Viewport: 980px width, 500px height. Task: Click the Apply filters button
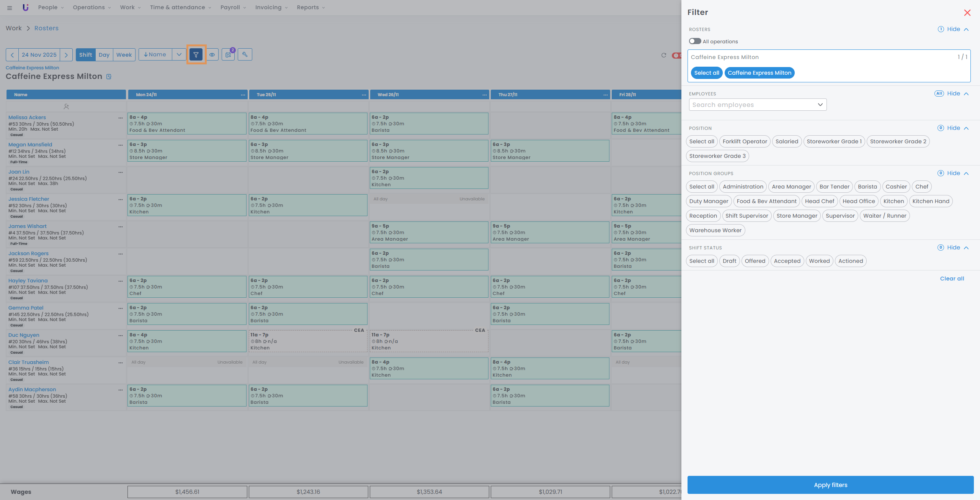click(830, 485)
